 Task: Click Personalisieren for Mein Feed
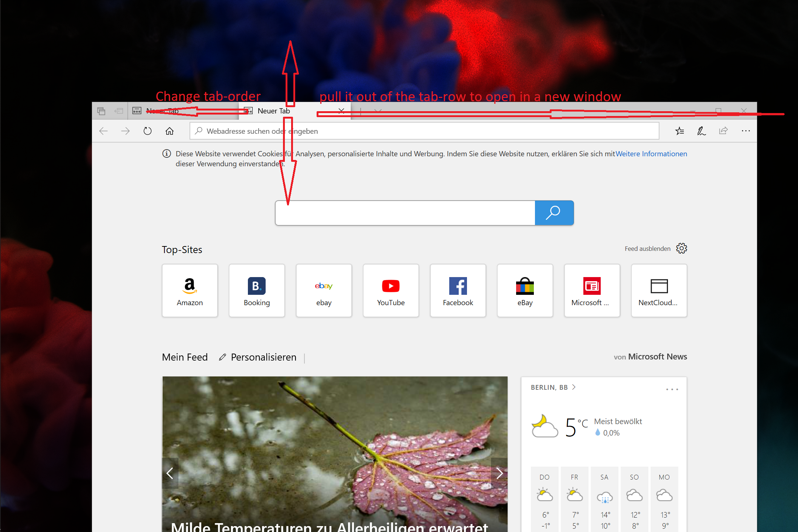point(263,357)
